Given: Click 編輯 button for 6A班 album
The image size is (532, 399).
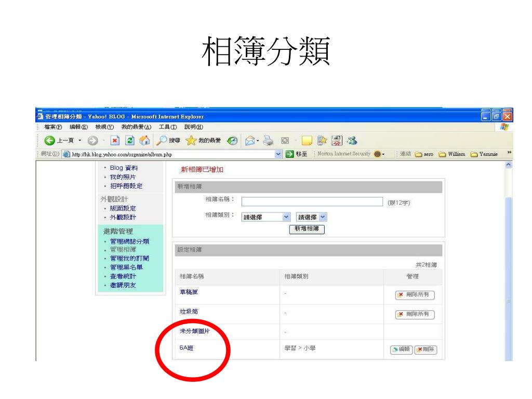Looking at the screenshot, I should [x=402, y=350].
